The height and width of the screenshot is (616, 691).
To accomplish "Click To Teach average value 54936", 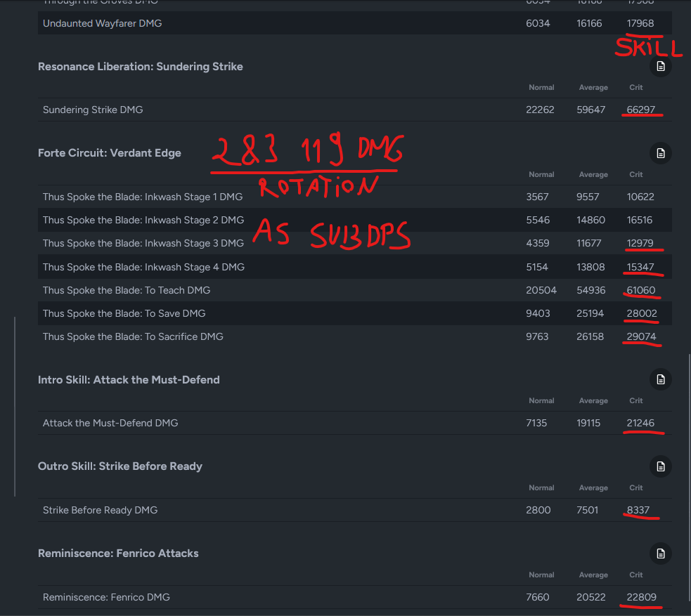I will coord(590,290).
